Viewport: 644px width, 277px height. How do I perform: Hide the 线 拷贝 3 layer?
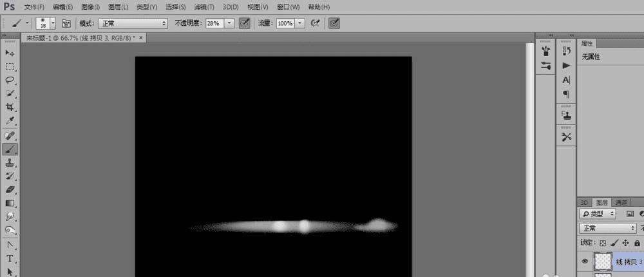[x=585, y=261]
